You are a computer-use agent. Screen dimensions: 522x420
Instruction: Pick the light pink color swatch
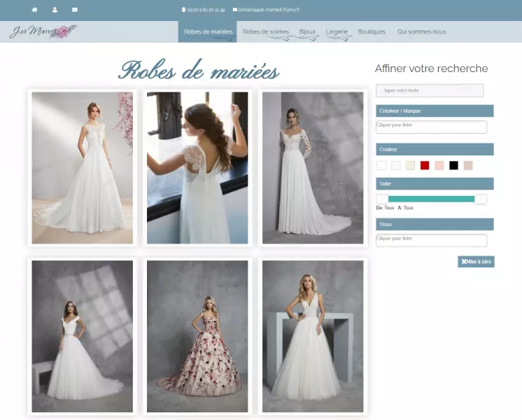coord(439,165)
